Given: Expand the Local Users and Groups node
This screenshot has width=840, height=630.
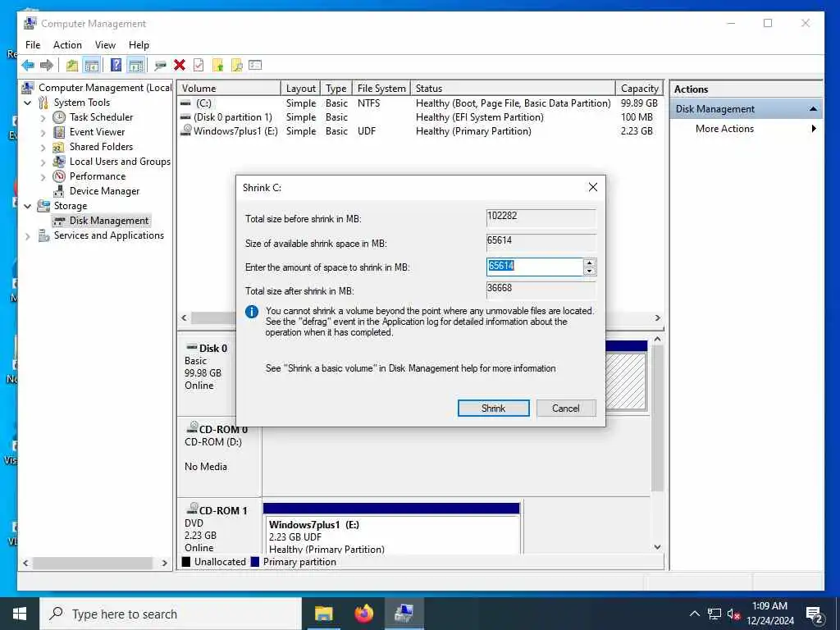Looking at the screenshot, I should tap(43, 162).
